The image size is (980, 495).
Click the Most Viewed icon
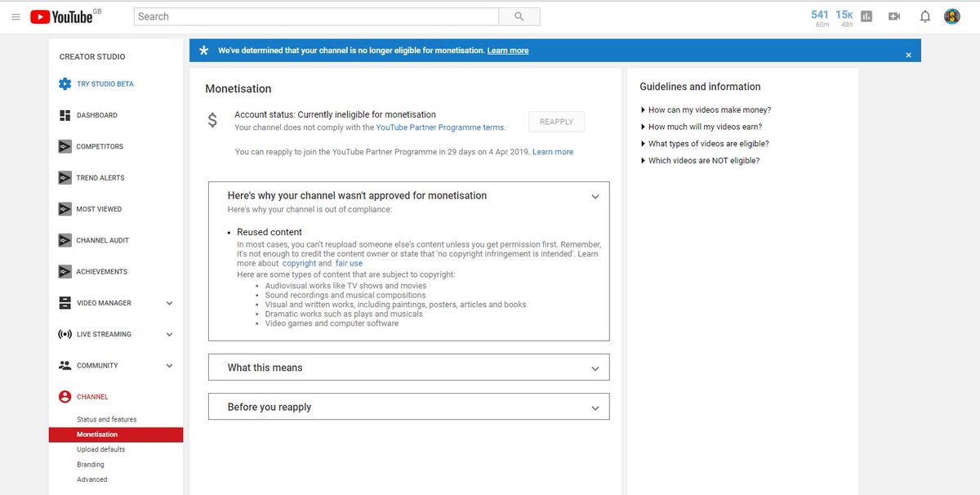65,209
